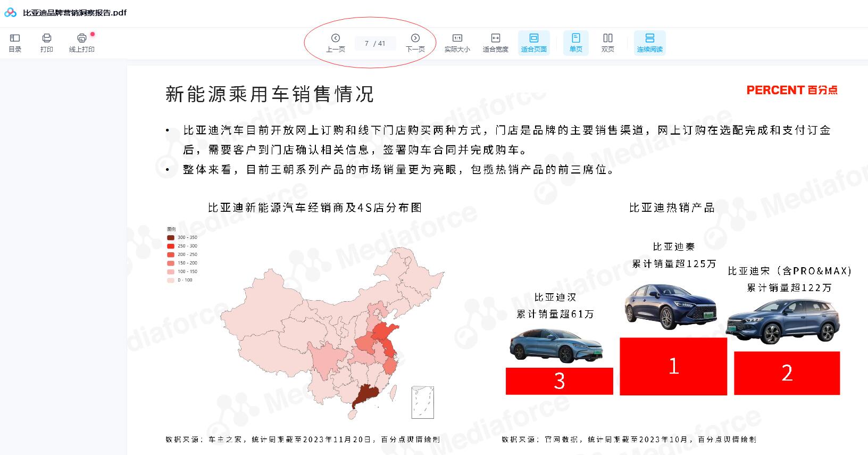This screenshot has height=455, width=868.
Task: Click the red podium block numbered 3
Action: click(x=560, y=381)
